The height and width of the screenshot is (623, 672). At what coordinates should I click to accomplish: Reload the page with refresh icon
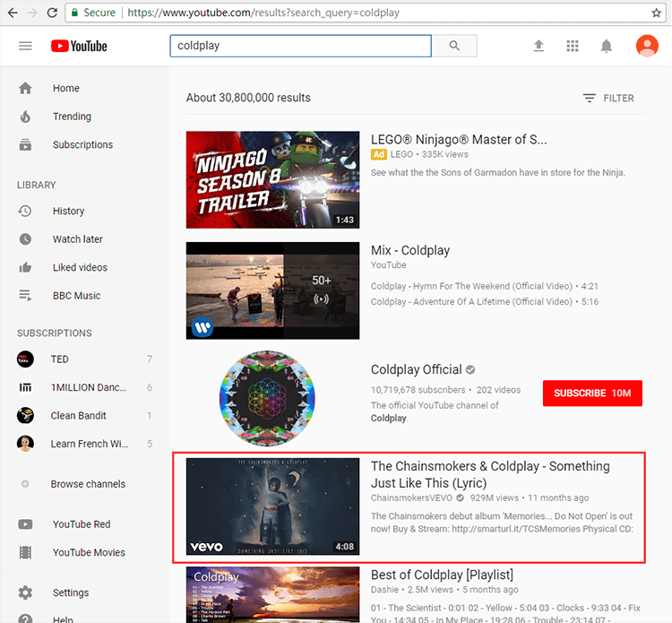click(x=52, y=13)
